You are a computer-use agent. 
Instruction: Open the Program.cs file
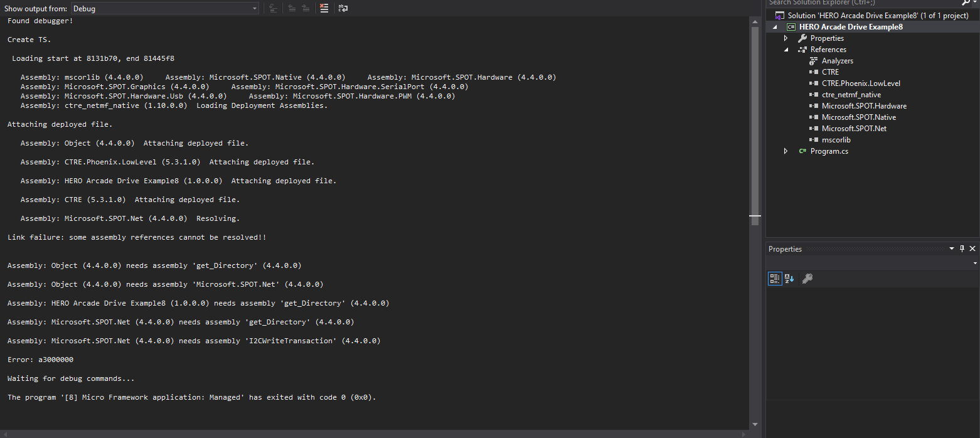click(829, 151)
